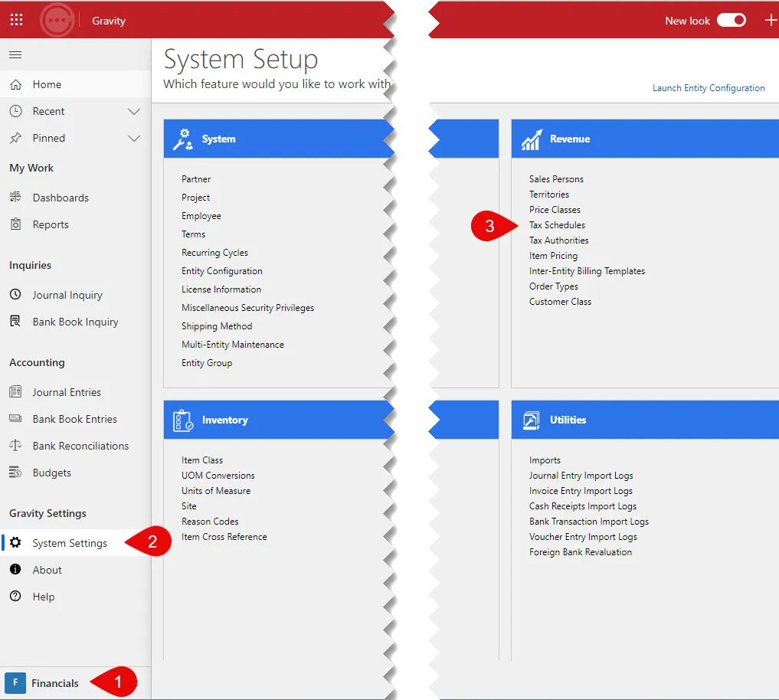Toggle the New look switch
The image size is (779, 700).
pyautogui.click(x=732, y=21)
